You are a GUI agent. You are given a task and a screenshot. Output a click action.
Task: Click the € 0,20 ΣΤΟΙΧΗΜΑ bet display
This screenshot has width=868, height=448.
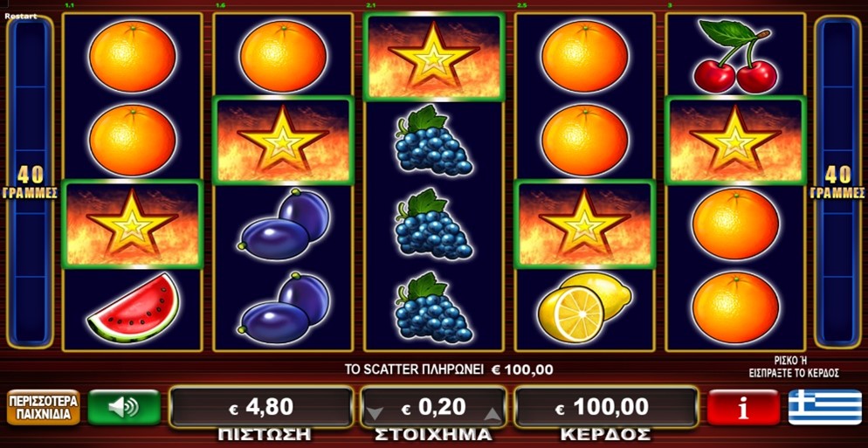pyautogui.click(x=433, y=408)
